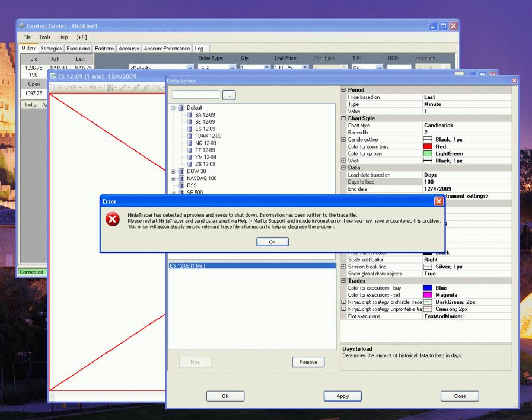532x420 pixels.
Task: Switch to the Positions tab
Action: [x=104, y=49]
